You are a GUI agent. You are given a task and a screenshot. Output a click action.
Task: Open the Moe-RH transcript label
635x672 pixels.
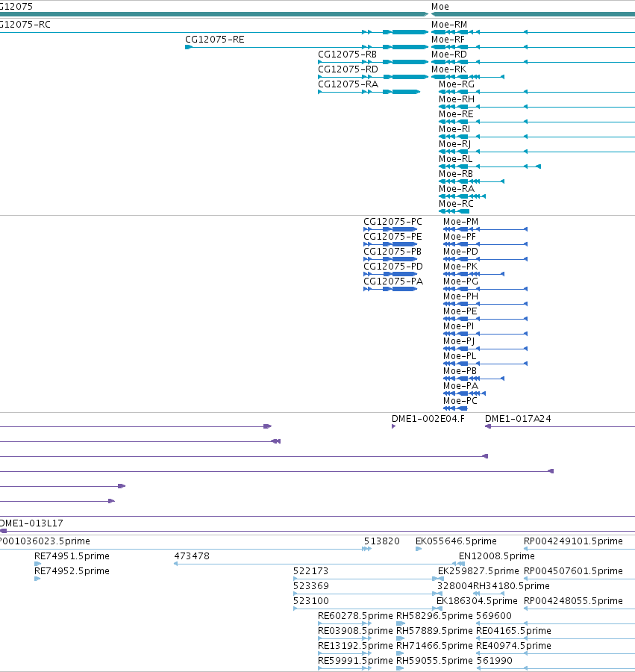pos(457,99)
